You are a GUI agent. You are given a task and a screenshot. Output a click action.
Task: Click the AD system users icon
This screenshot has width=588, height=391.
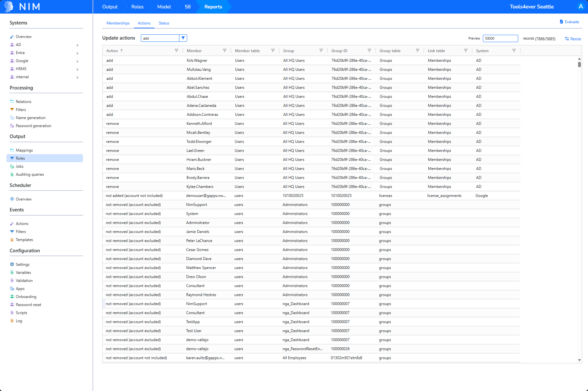pyautogui.click(x=12, y=45)
